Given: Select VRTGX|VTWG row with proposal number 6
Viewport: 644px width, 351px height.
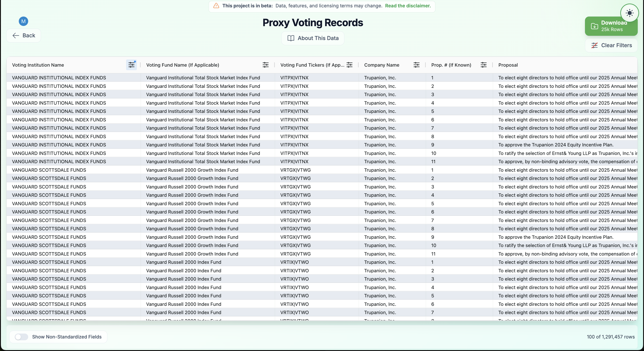Looking at the screenshot, I should [322, 212].
